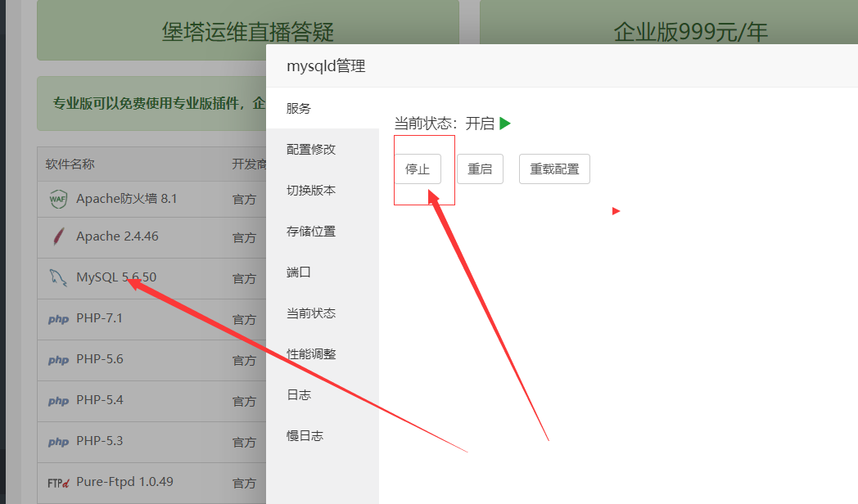Click the PHP-7.1 software name
Screen dimensions: 858x504
99,318
